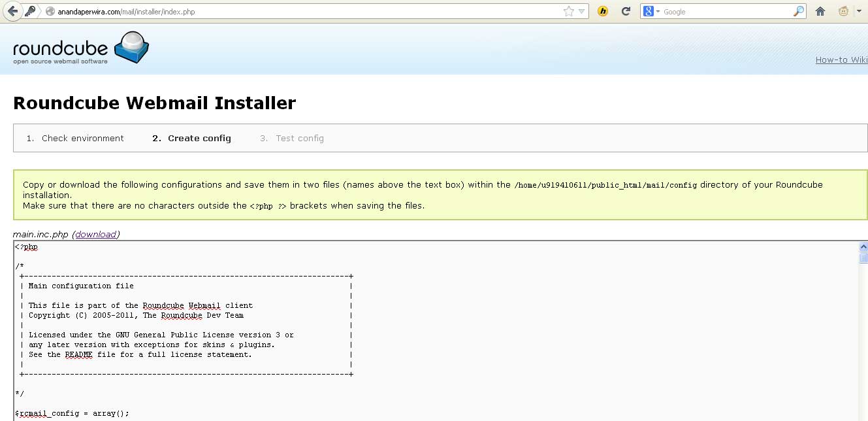868x421 pixels.
Task: Go to the browser home page icon
Action: click(x=820, y=11)
